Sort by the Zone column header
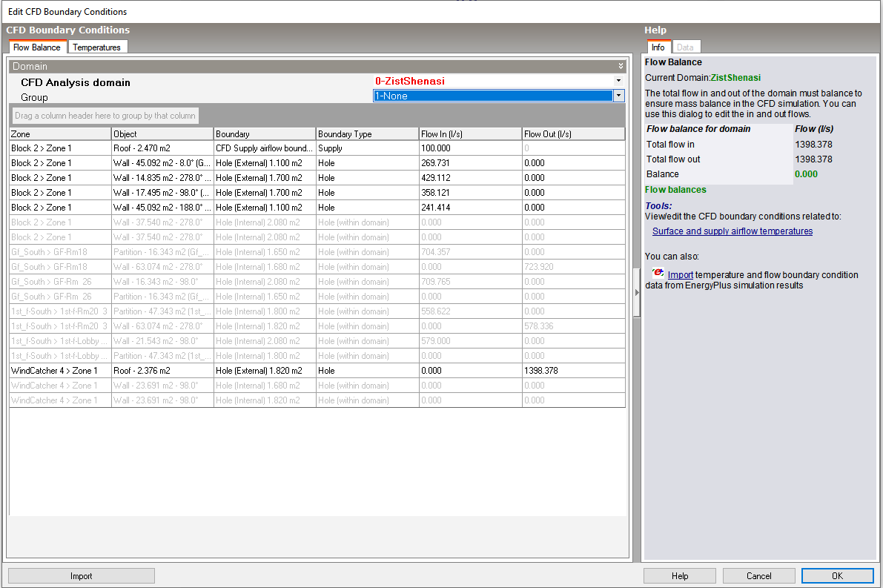Image resolution: width=883 pixels, height=588 pixels. pyautogui.click(x=60, y=134)
